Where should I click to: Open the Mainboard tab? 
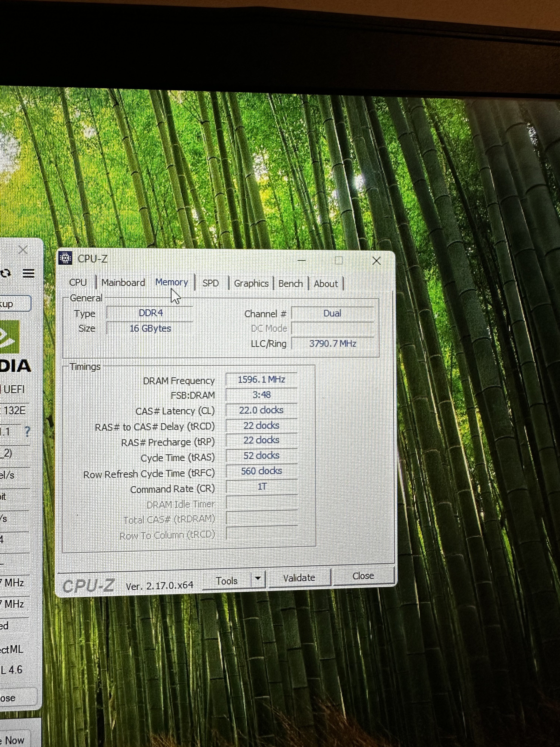(123, 283)
